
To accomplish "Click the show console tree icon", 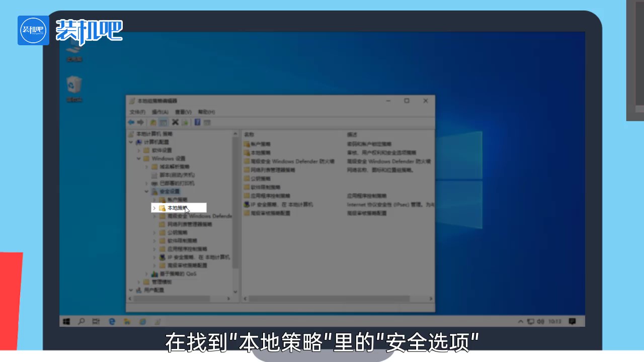I will point(164,122).
